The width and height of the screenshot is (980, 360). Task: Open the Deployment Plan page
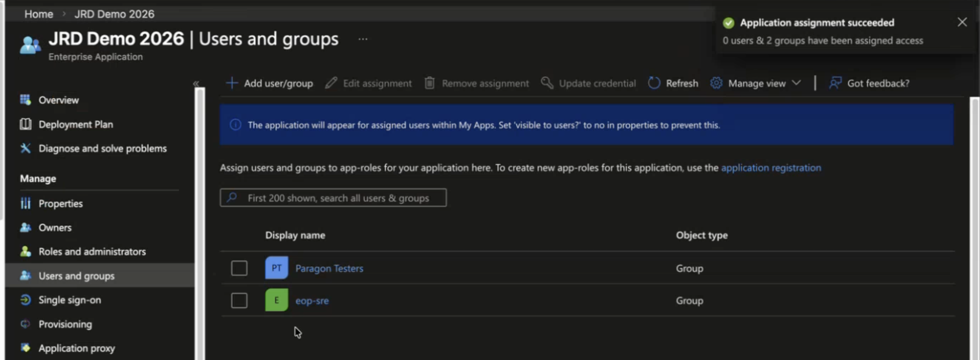pos(76,125)
